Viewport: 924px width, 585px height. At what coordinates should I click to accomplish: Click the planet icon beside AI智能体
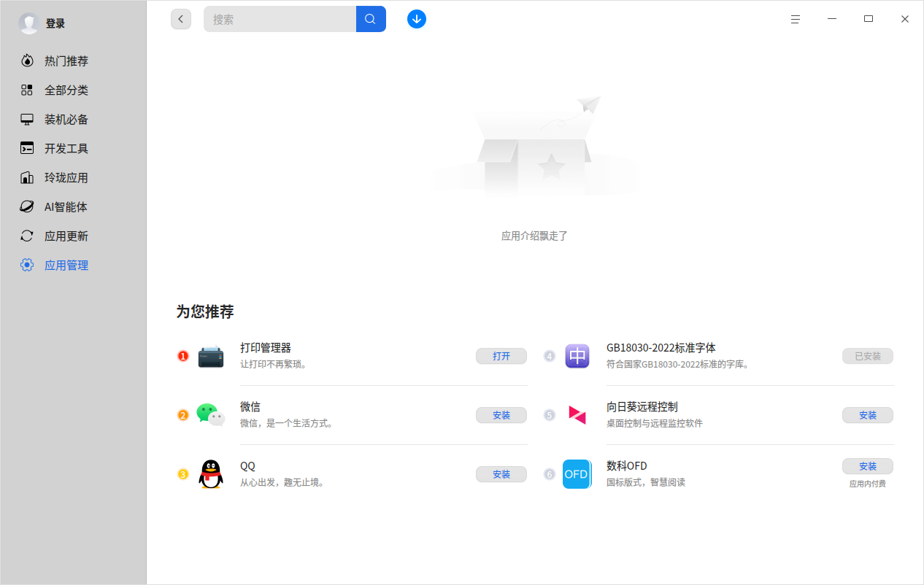[x=27, y=207]
